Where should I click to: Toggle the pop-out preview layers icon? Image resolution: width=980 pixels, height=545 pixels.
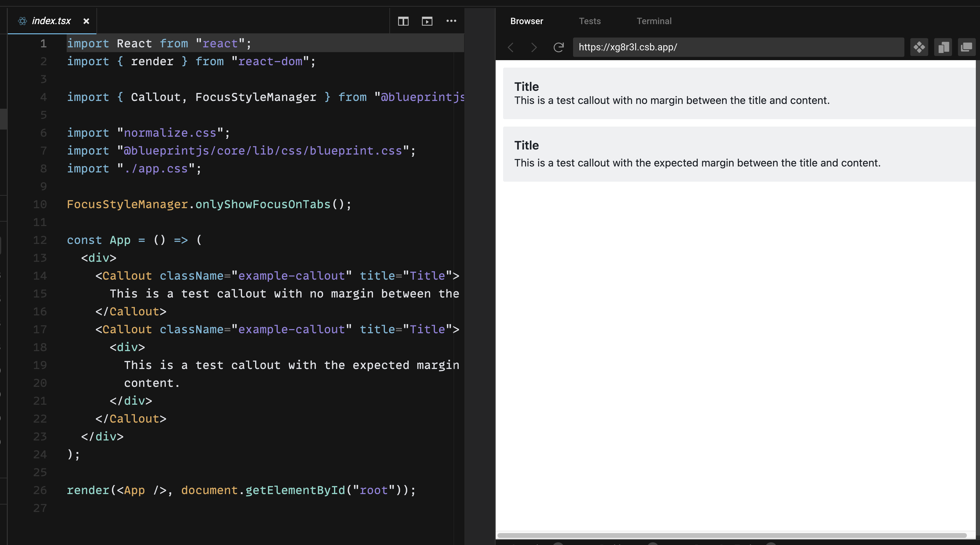pyautogui.click(x=967, y=47)
